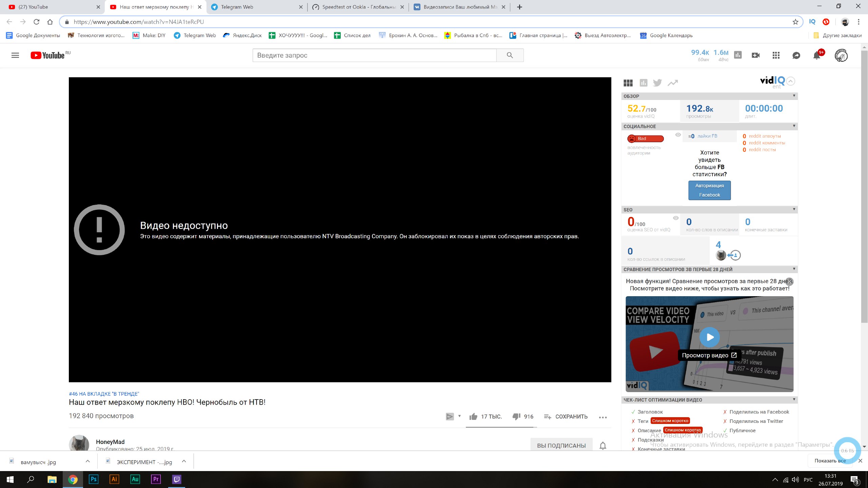
Task: Open the HoneyMad channel link
Action: coord(110,442)
